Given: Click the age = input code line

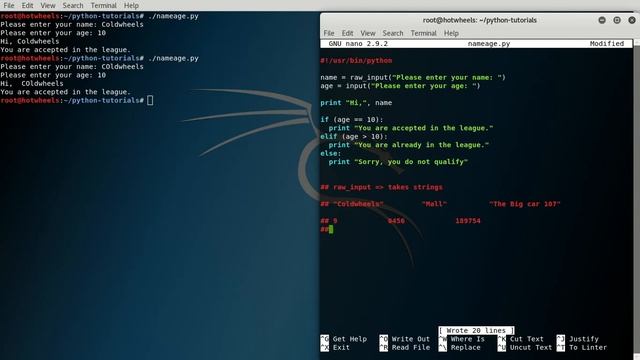Looking at the screenshot, I should click(x=400, y=86).
